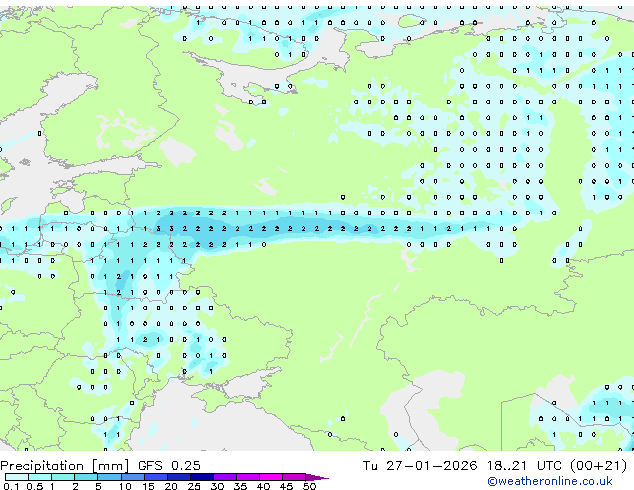Click the '25' legend scale label
Screen dimensions: 634x490
tap(194, 486)
